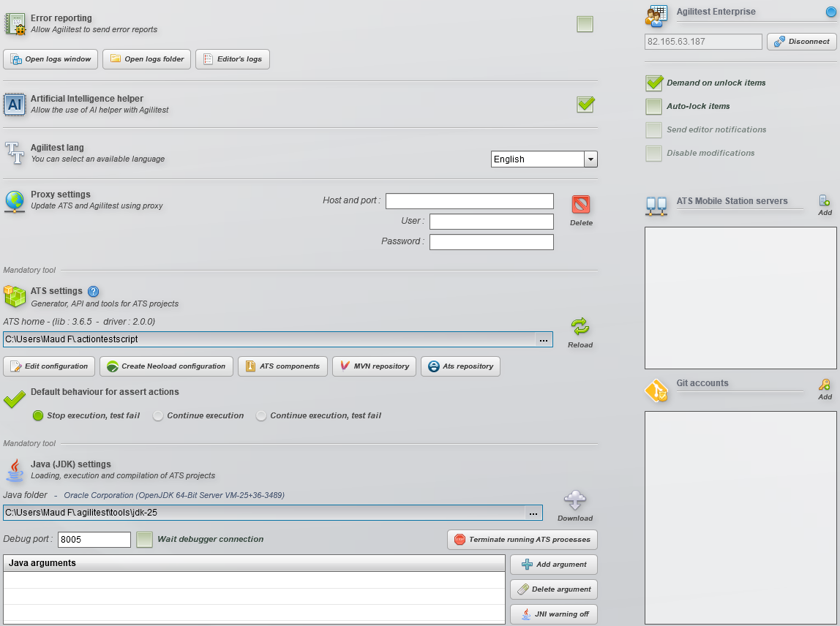Open Editor's logs
The height and width of the screenshot is (626, 840).
233,59
